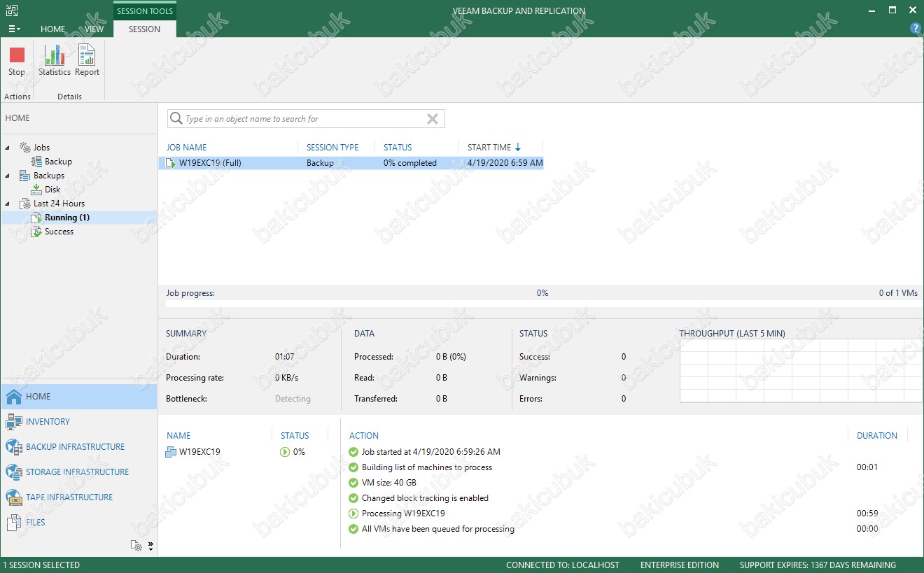Viewport: 924px width, 573px height.
Task: Click the Tape Infrastructure icon in navigation
Action: click(x=13, y=497)
